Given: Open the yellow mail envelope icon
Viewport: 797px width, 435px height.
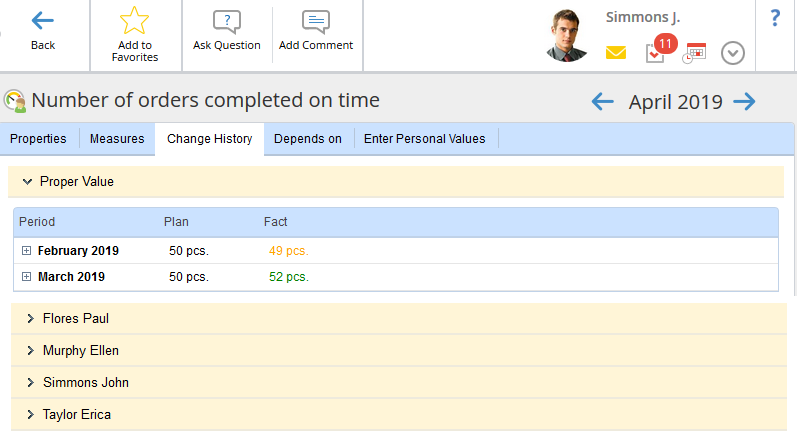Looking at the screenshot, I should (x=616, y=53).
